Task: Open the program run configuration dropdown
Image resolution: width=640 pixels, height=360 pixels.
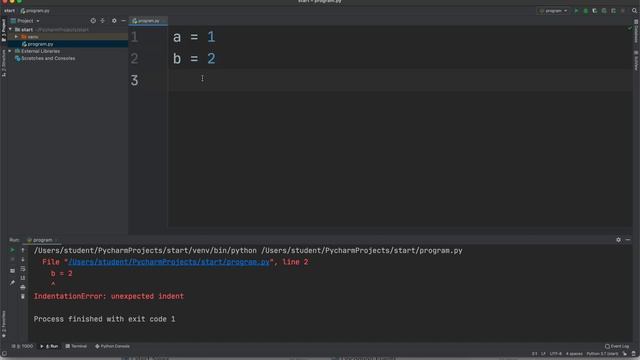Action: click(553, 11)
